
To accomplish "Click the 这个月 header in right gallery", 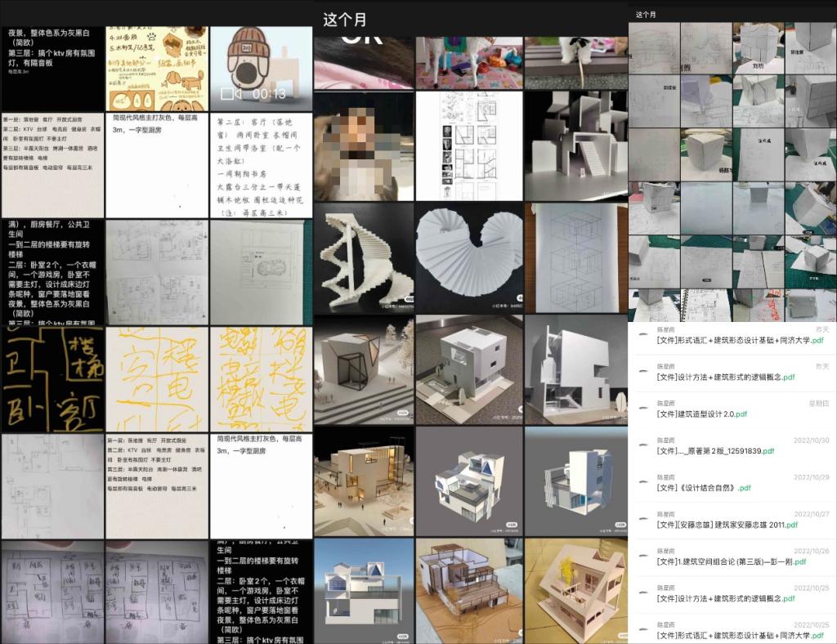I will pyautogui.click(x=646, y=15).
